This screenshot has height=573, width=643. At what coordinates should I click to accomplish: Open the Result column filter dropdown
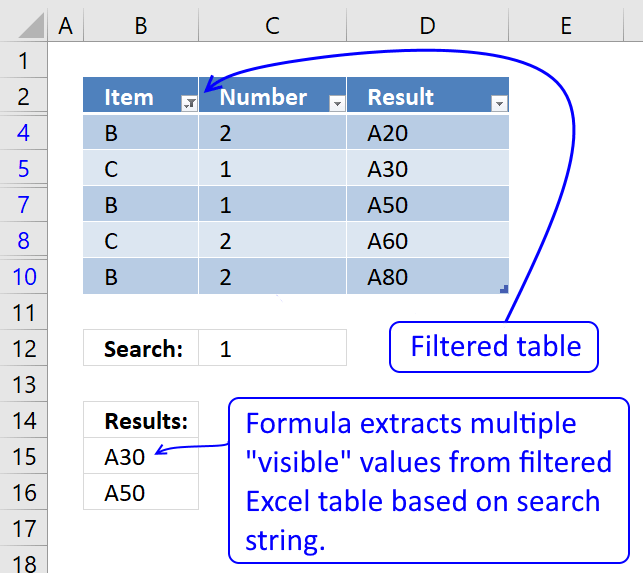pos(499,103)
